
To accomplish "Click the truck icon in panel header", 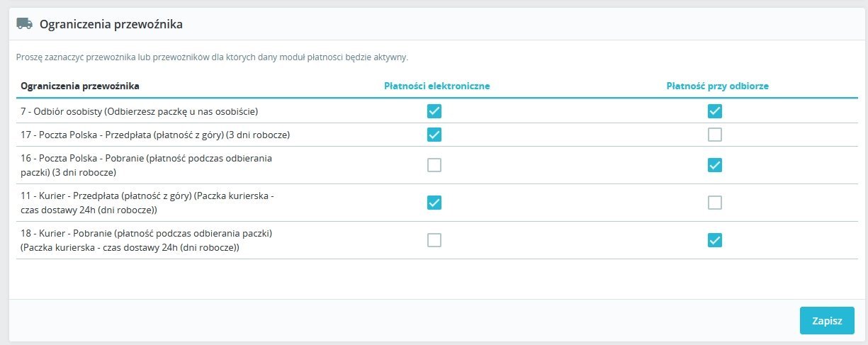I will (x=25, y=24).
